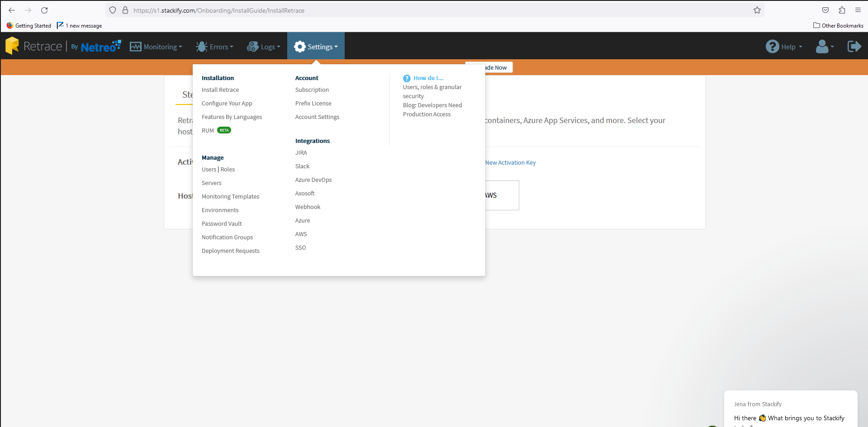The height and width of the screenshot is (427, 868).
Task: Click the site lock icon
Action: coord(125,10)
